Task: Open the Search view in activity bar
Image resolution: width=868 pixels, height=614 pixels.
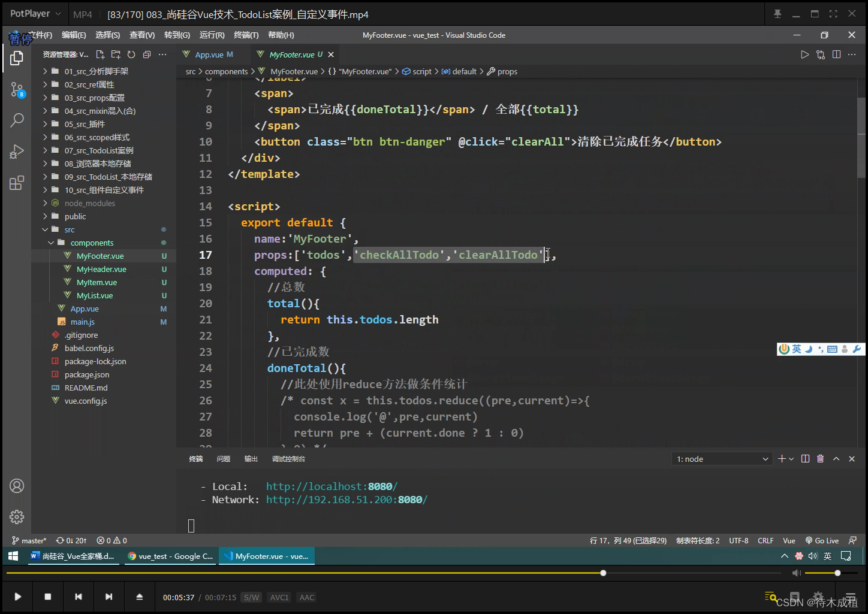Action: pyautogui.click(x=17, y=120)
